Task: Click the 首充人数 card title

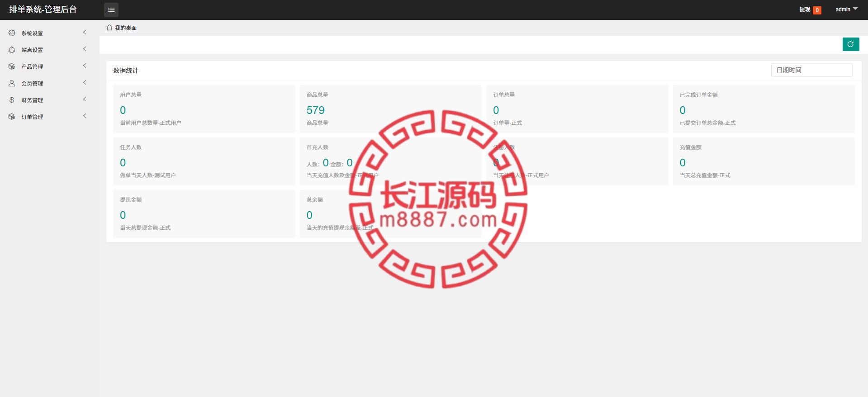Action: [x=318, y=147]
